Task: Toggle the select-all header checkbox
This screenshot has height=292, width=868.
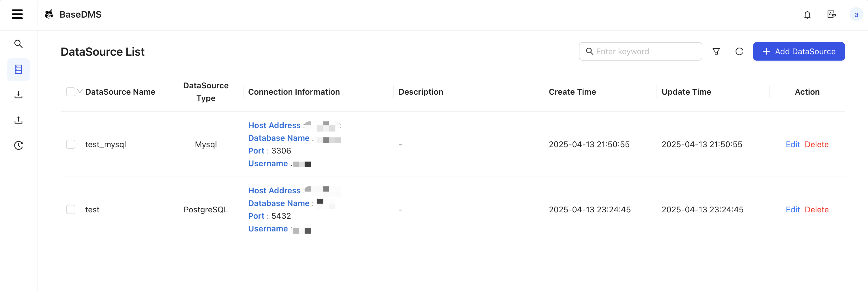Action: pos(71,92)
